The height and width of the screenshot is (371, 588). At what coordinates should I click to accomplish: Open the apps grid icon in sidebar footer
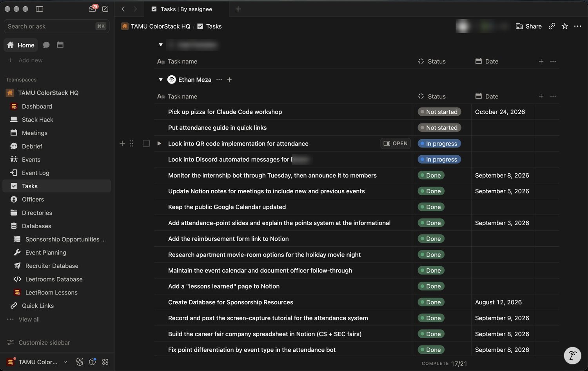coord(105,362)
